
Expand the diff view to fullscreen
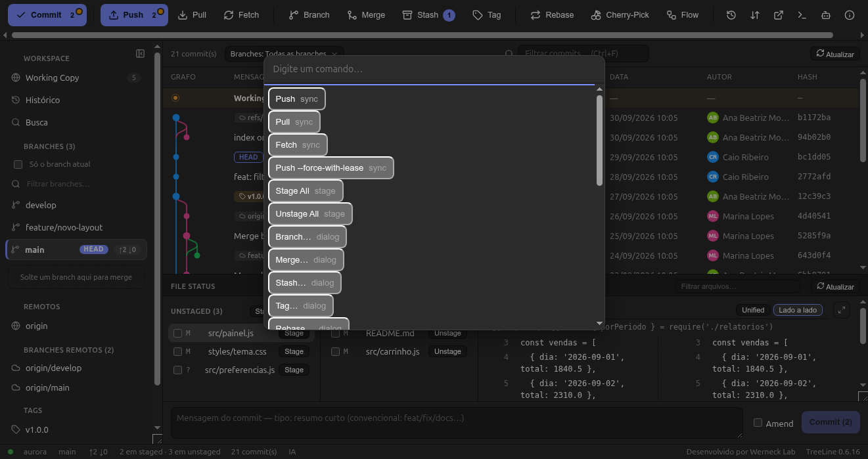tap(842, 310)
